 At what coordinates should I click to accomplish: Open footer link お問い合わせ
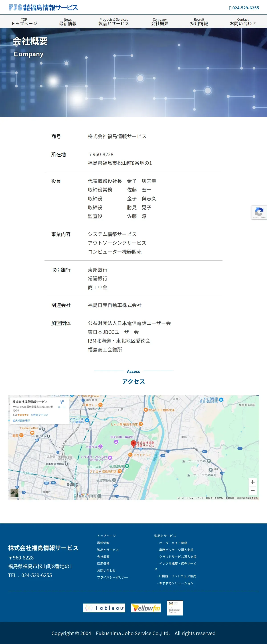[x=107, y=570]
